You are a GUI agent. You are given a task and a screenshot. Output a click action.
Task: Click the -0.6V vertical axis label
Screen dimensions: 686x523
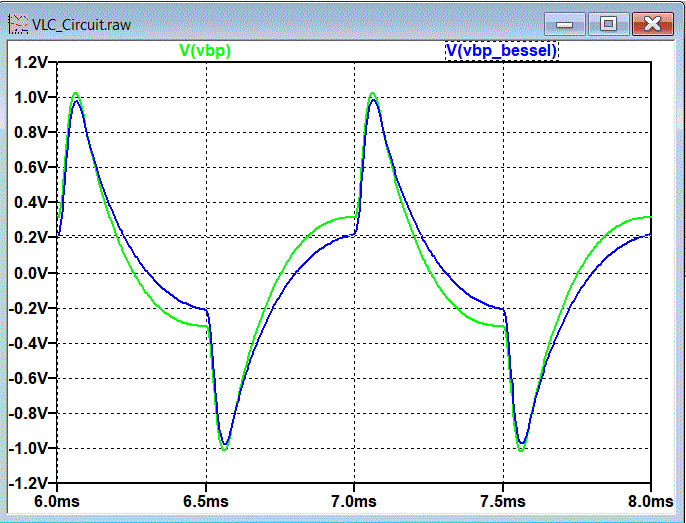click(28, 378)
